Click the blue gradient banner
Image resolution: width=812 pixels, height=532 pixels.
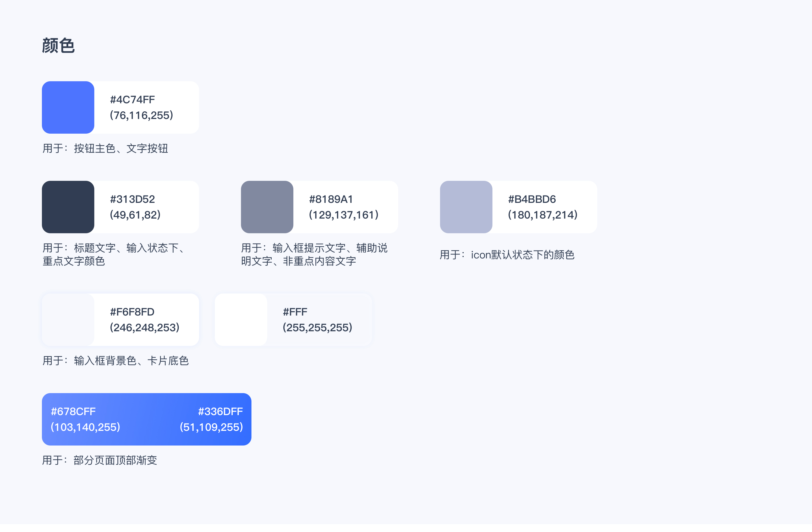(x=147, y=419)
